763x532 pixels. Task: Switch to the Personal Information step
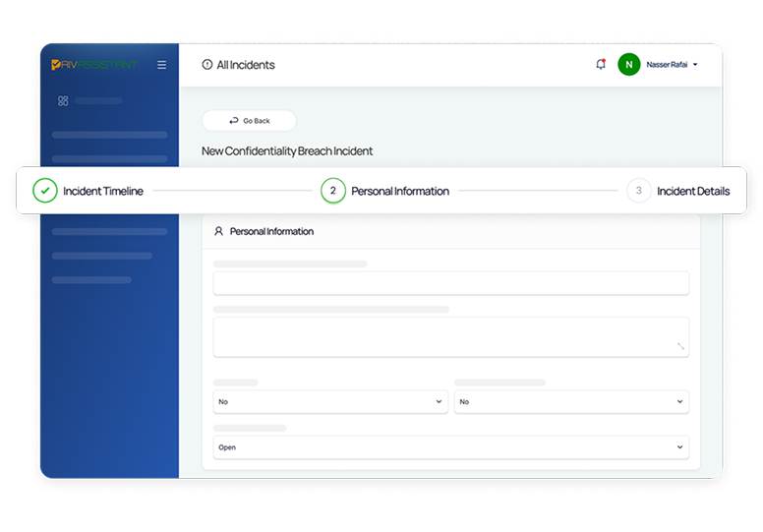tap(399, 191)
